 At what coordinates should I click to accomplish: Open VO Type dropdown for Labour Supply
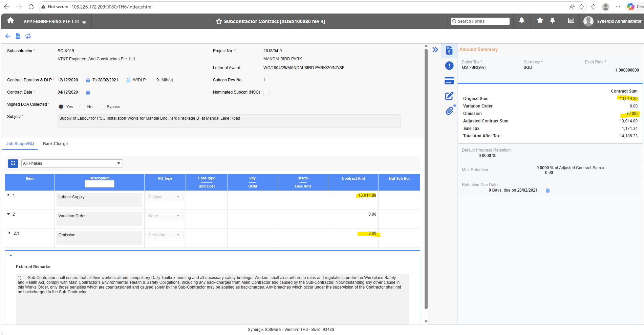[165, 197]
